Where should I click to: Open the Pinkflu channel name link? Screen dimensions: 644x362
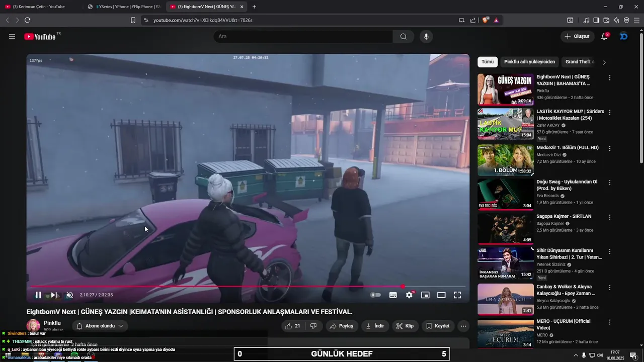tap(52, 323)
